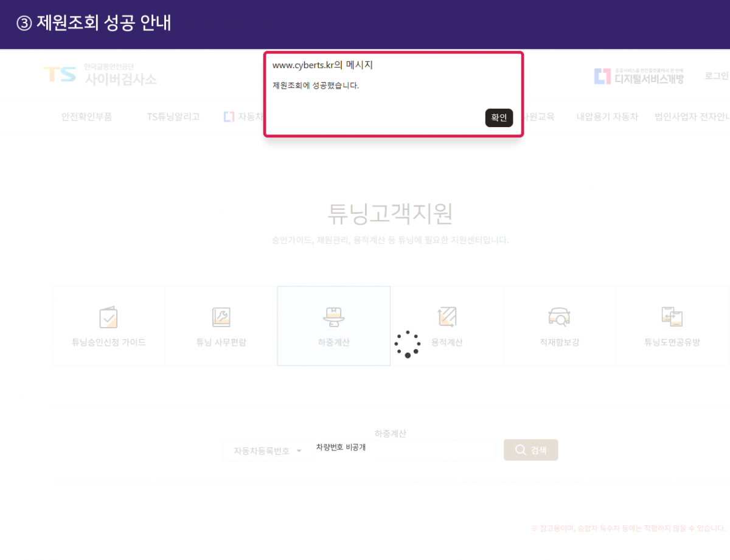Image resolution: width=730 pixels, height=560 pixels.
Task: Select the 튜닝 사무편람 book icon
Action: [x=221, y=317]
